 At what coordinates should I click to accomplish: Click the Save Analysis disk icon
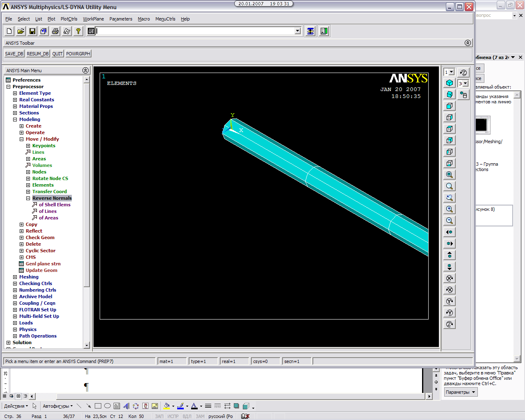[x=32, y=31]
